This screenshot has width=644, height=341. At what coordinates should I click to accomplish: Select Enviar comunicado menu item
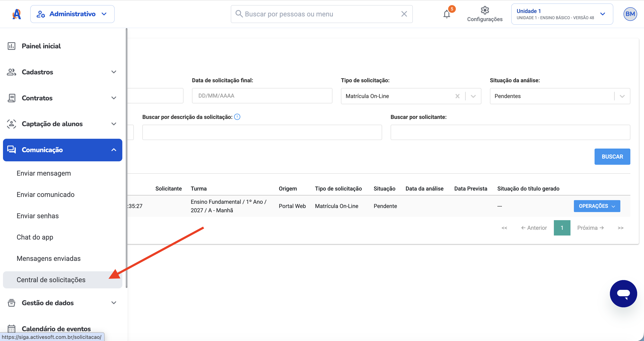tap(46, 195)
